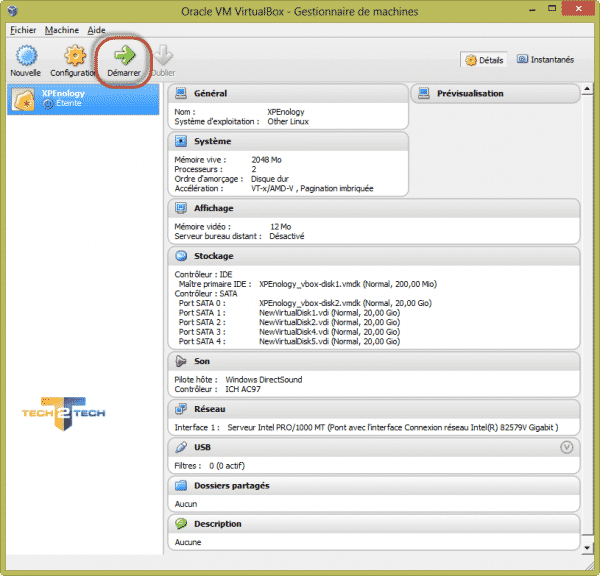Click 'Other Linux' operating system value
600x576 pixels.
pos(288,122)
